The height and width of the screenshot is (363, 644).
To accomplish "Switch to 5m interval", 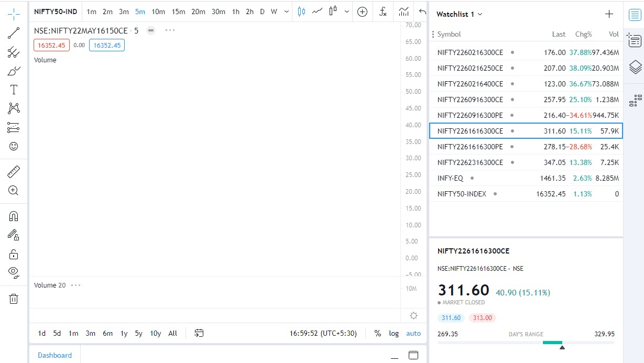I will [140, 12].
